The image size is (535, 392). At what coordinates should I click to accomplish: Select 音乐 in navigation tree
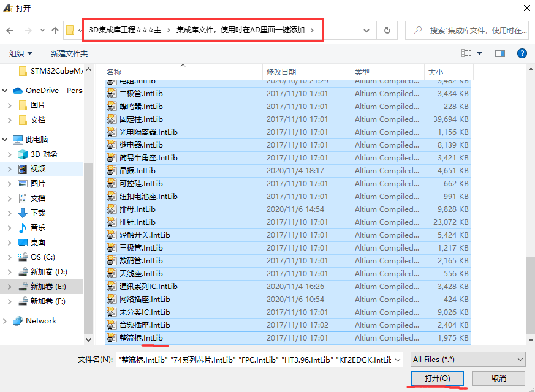coord(32,227)
